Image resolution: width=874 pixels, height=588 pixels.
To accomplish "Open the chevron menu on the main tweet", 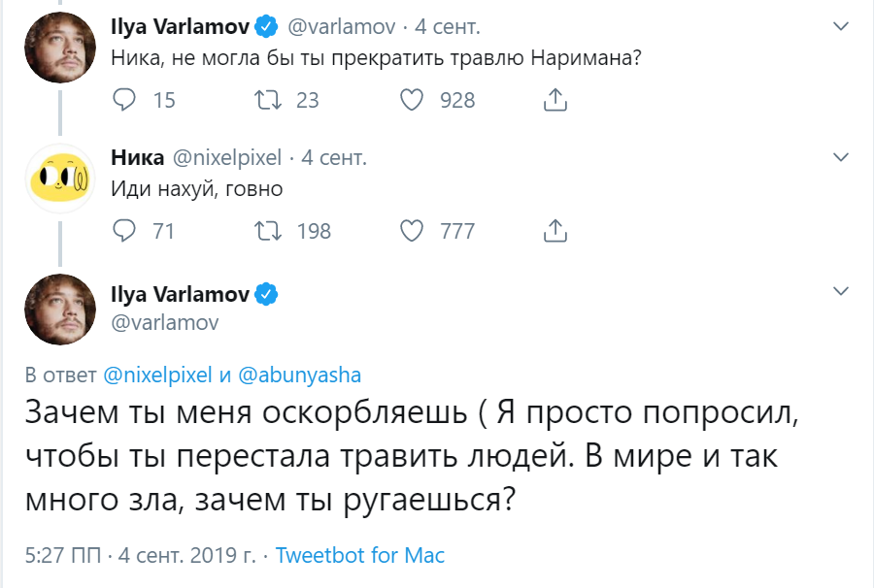I will (841, 291).
